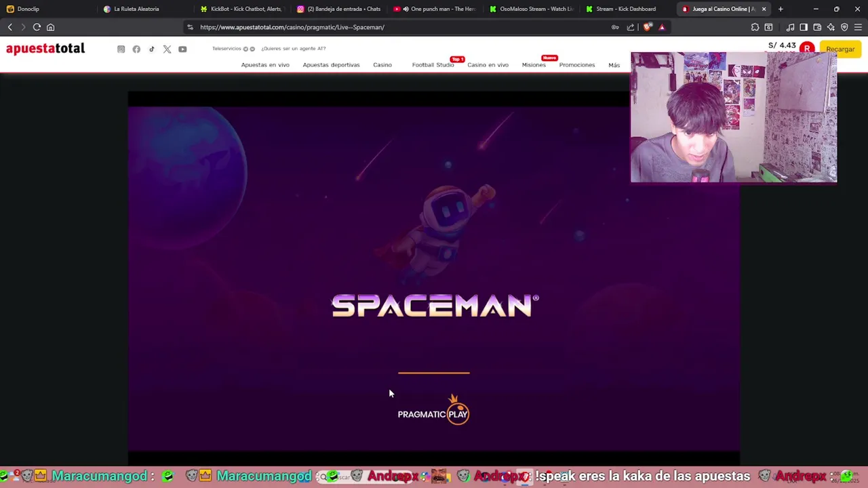
Task: Open Casino en vivo menu item
Action: tap(488, 65)
